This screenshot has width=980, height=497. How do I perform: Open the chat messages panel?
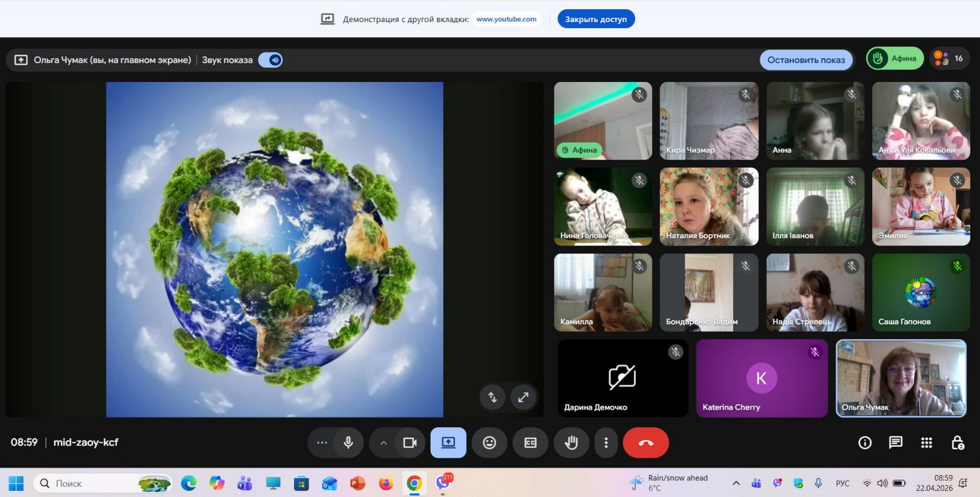coord(895,442)
